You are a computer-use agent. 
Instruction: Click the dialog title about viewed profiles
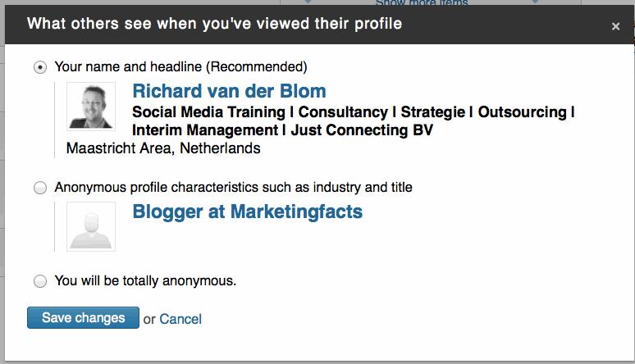coord(214,23)
